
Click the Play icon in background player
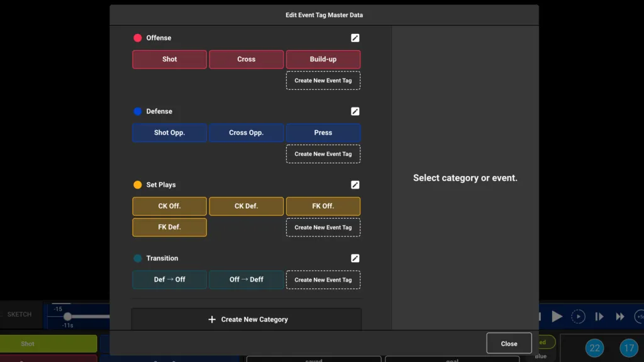coord(557,317)
